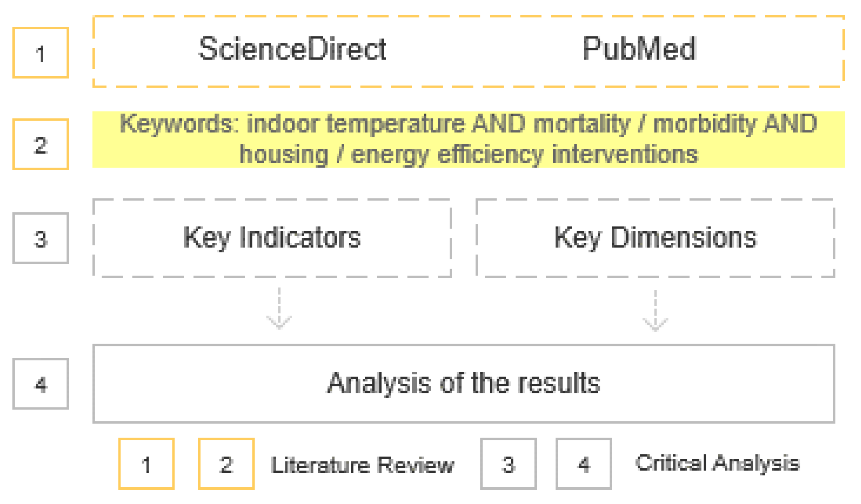Viewport: 861px width, 504px height.
Task: Click the step 1 box left of ScienceDirect
Action: pos(41,53)
